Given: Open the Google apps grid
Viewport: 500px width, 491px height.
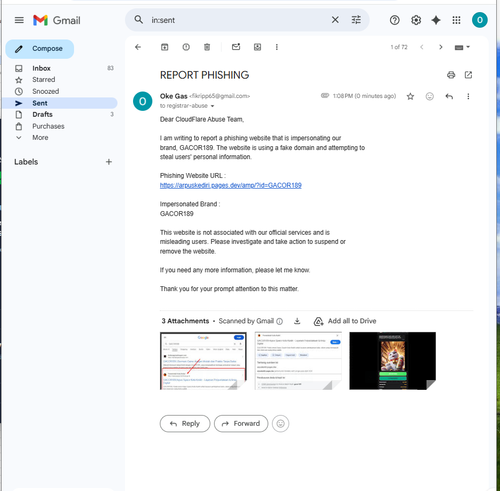Looking at the screenshot, I should (x=456, y=20).
